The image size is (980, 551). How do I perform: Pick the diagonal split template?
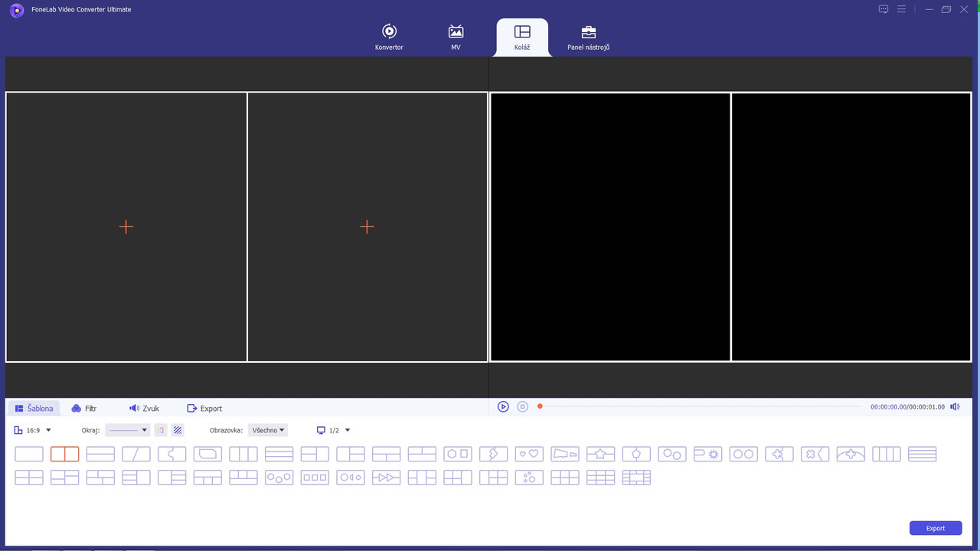coord(136,454)
